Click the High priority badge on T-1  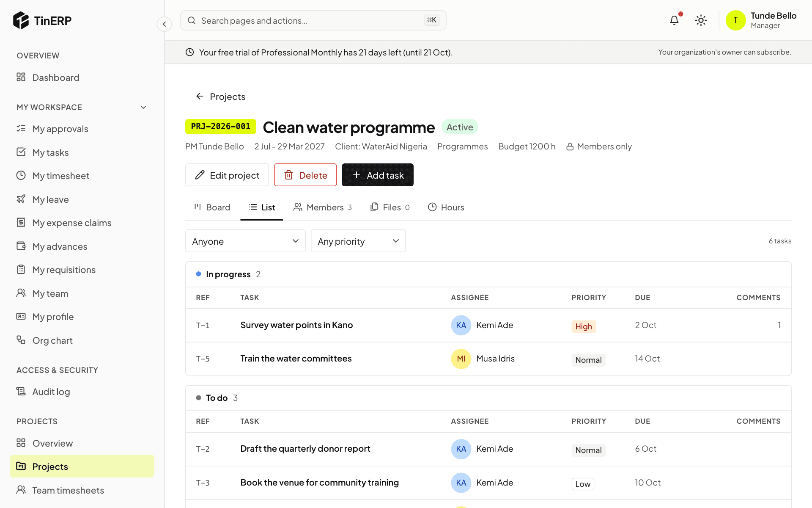[584, 326]
